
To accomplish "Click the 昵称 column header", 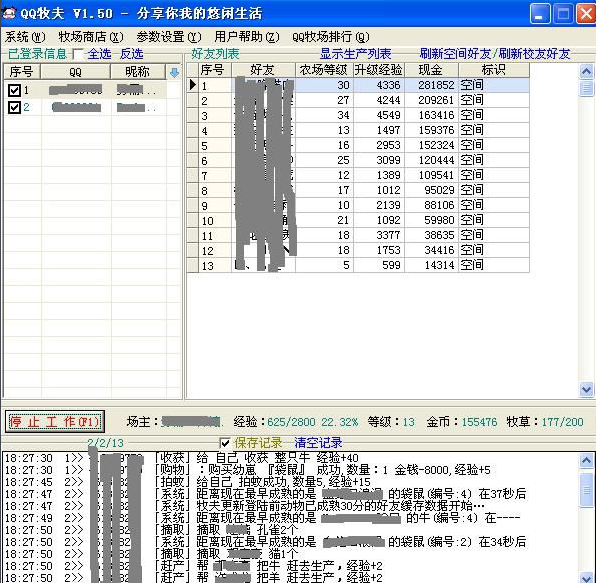I will tap(138, 72).
